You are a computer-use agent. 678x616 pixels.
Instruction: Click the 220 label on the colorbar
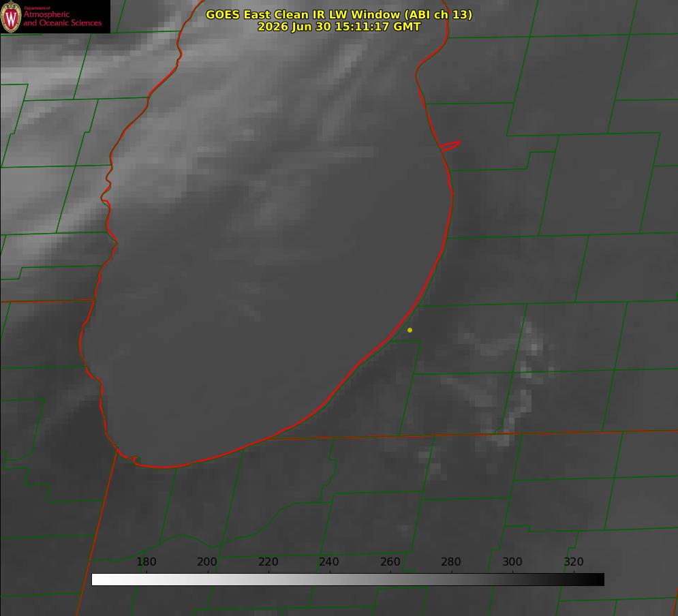[268, 561]
